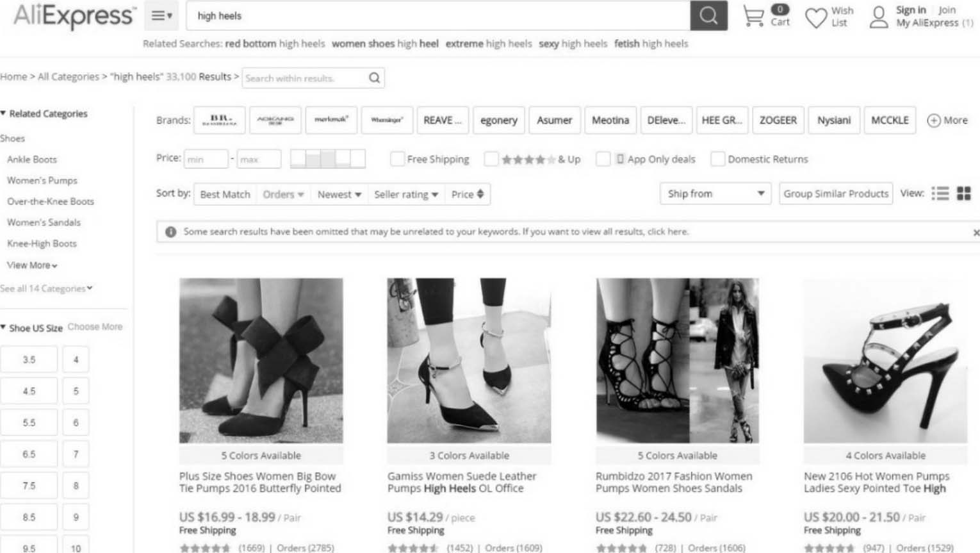
Task: Expand the categories hamburger menu
Action: pyautogui.click(x=161, y=16)
